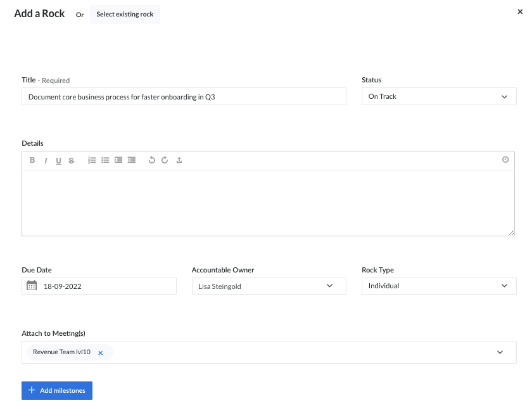Click the Add milestones button
Image resolution: width=532 pixels, height=415 pixels.
[x=57, y=390]
